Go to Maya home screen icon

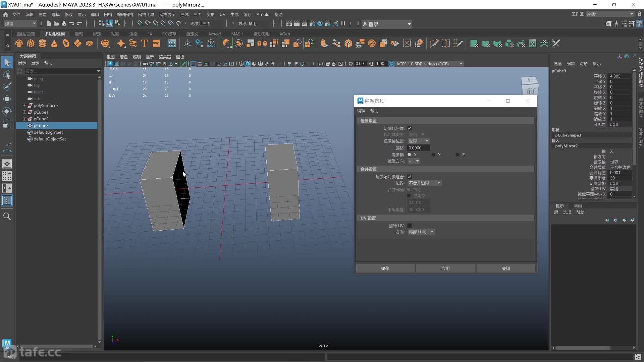[5, 14]
